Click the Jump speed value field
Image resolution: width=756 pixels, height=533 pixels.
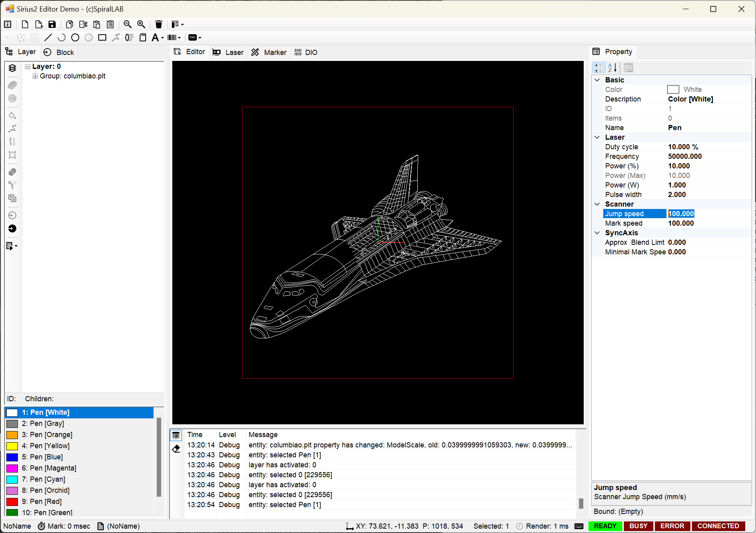point(709,214)
